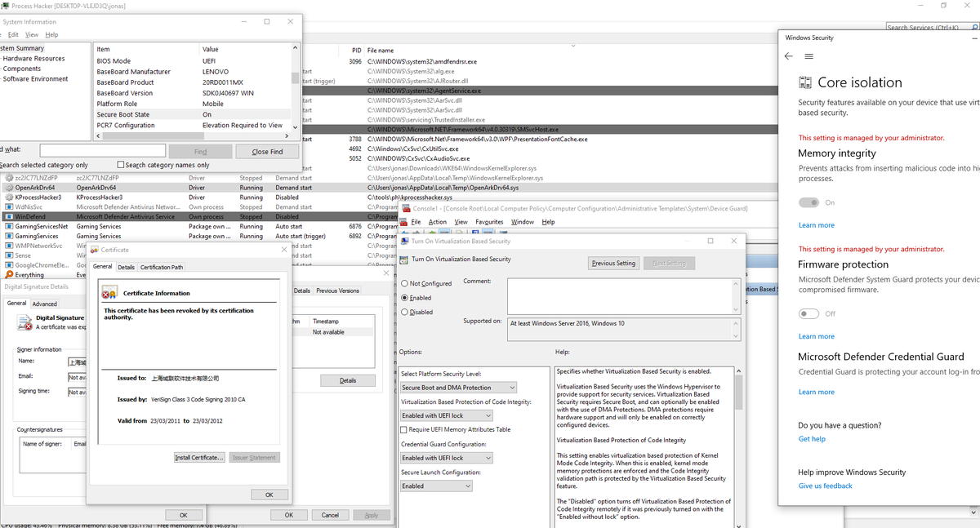The height and width of the screenshot is (528, 980).
Task: Open Help menu in System Information
Action: coord(51,35)
